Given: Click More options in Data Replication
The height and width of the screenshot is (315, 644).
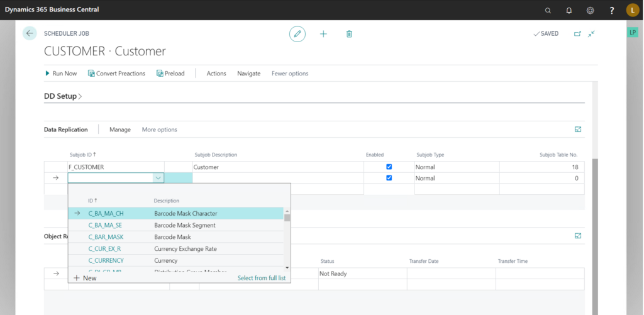Looking at the screenshot, I should pos(159,130).
